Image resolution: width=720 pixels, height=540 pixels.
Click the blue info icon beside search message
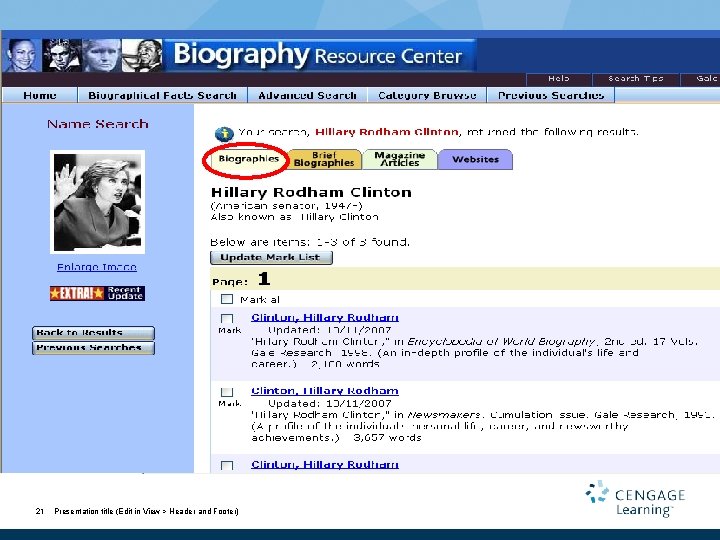224,134
